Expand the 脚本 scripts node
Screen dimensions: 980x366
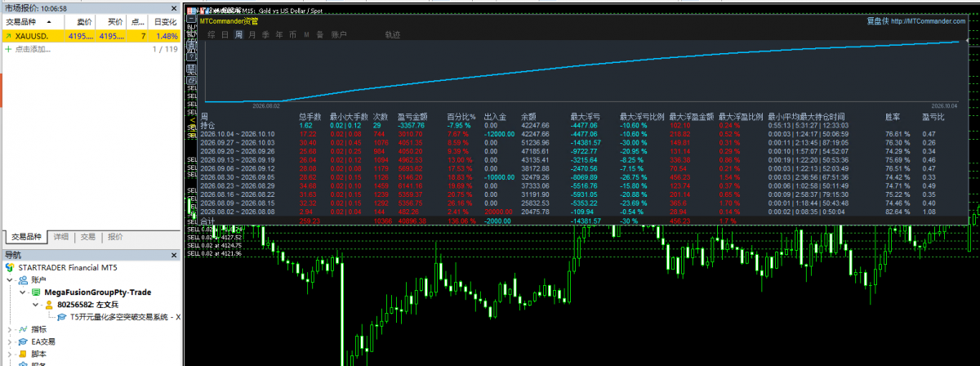[x=10, y=354]
